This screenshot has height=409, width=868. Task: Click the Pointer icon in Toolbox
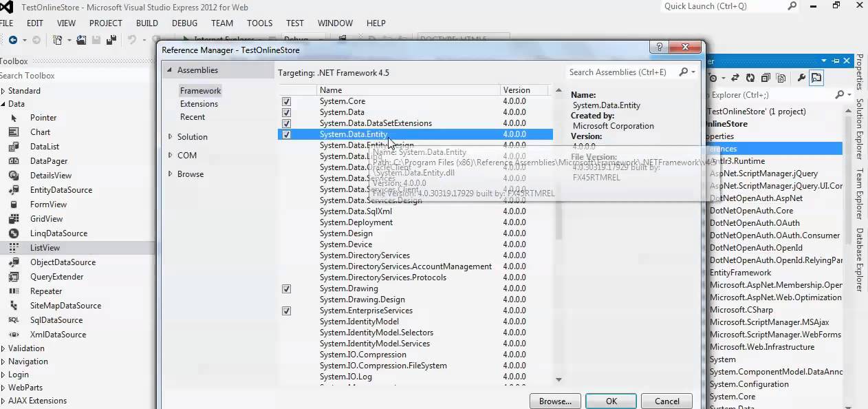point(14,118)
